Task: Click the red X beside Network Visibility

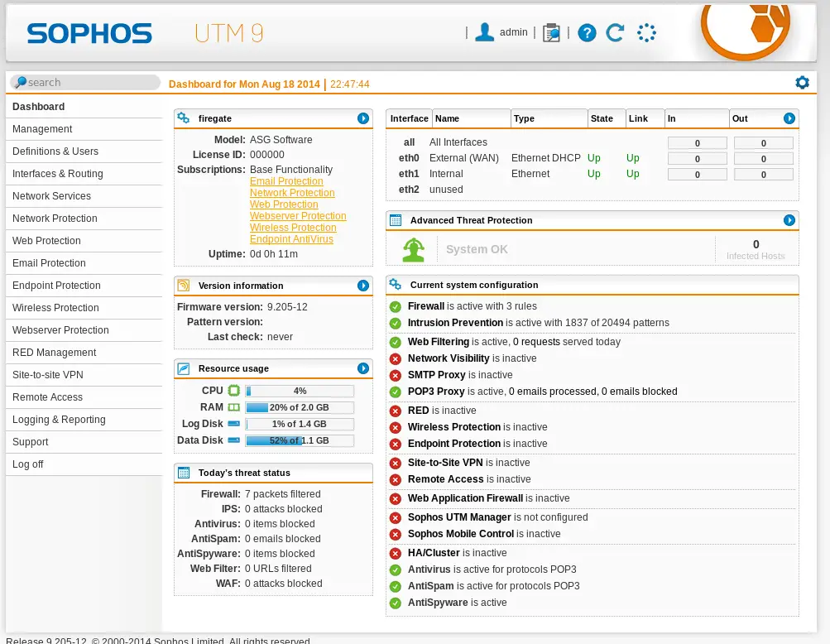Action: coord(396,358)
